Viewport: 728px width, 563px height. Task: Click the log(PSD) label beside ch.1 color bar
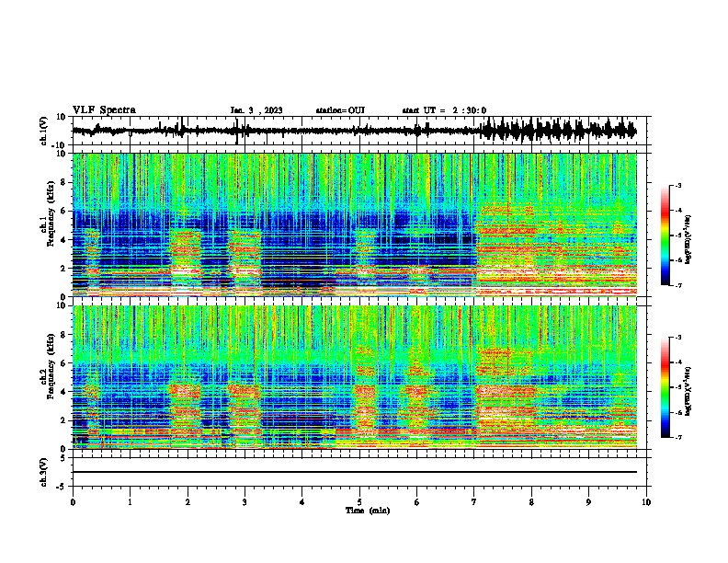[688, 239]
